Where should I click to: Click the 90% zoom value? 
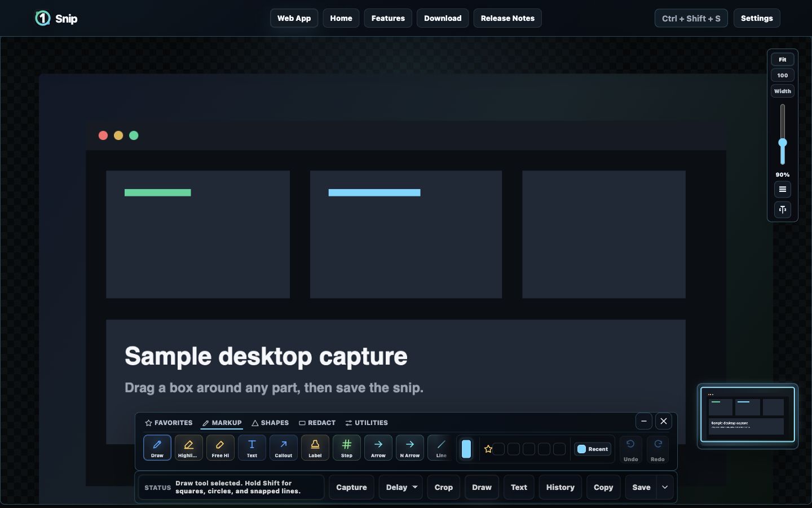click(783, 174)
